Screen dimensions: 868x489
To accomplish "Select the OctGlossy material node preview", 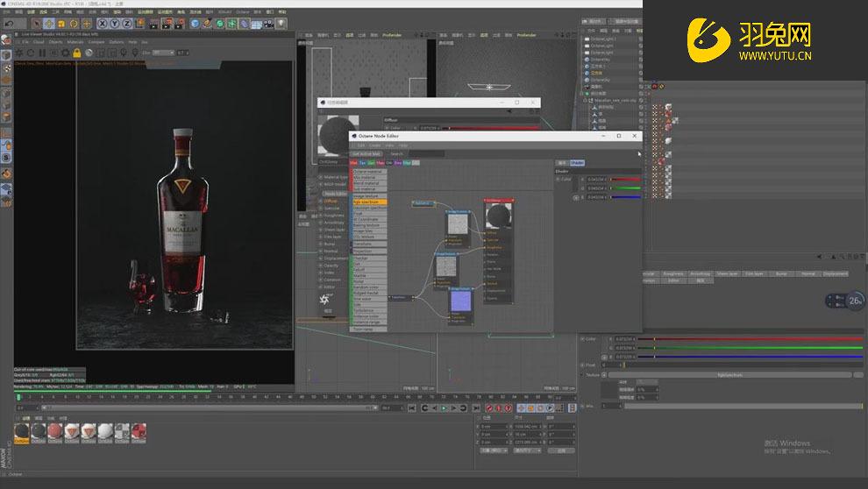I will coord(499,216).
